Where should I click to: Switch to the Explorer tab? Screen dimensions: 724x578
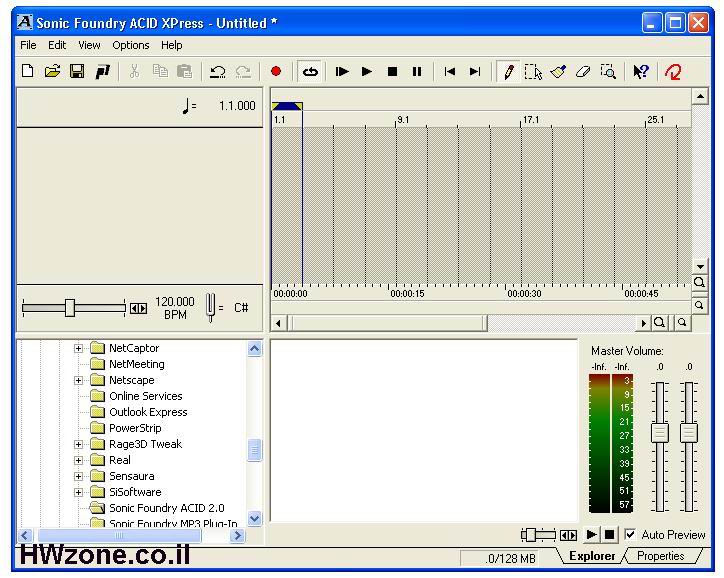click(x=592, y=556)
